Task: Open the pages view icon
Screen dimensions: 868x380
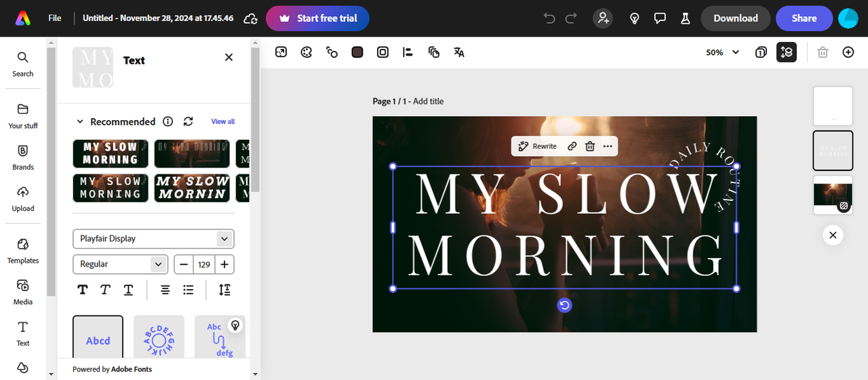Action: 761,52
